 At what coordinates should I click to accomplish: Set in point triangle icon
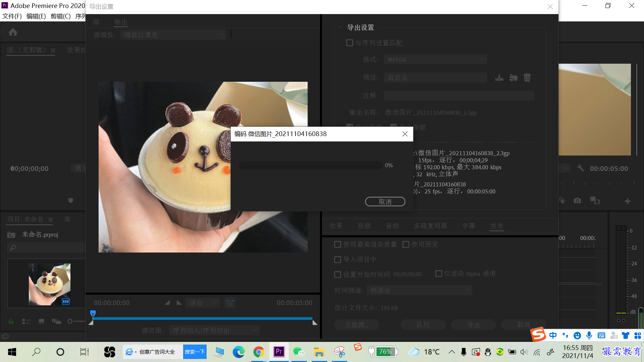(x=167, y=303)
